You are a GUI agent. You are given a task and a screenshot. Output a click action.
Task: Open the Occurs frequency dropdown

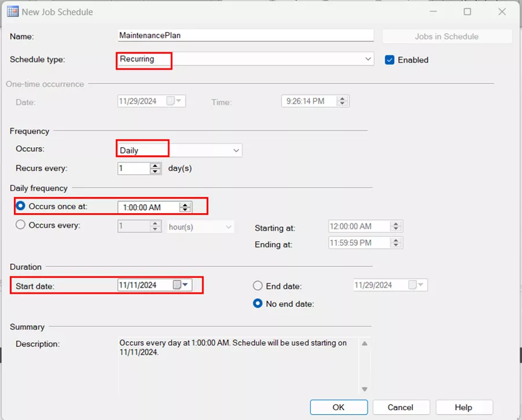pos(236,150)
